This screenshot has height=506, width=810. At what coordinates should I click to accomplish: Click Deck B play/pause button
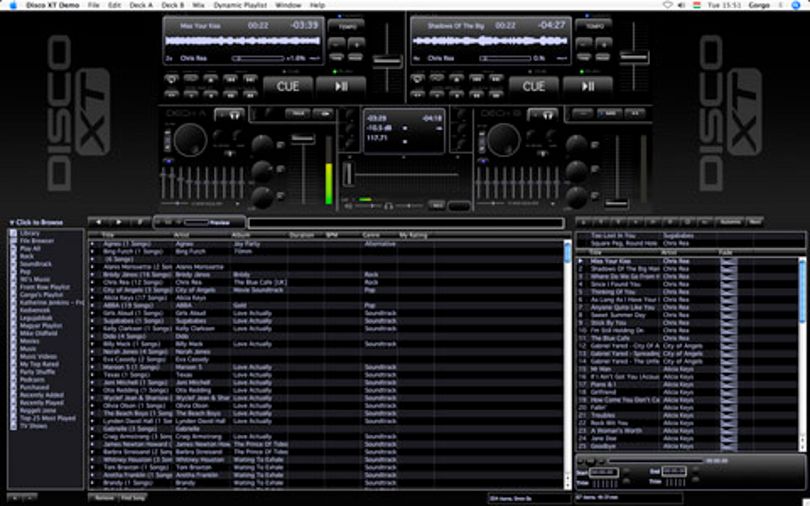[587, 86]
